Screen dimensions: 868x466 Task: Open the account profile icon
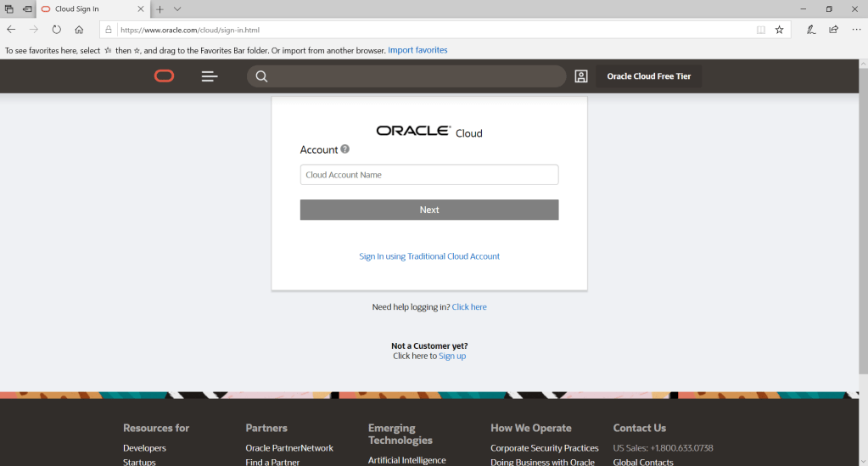tap(581, 76)
